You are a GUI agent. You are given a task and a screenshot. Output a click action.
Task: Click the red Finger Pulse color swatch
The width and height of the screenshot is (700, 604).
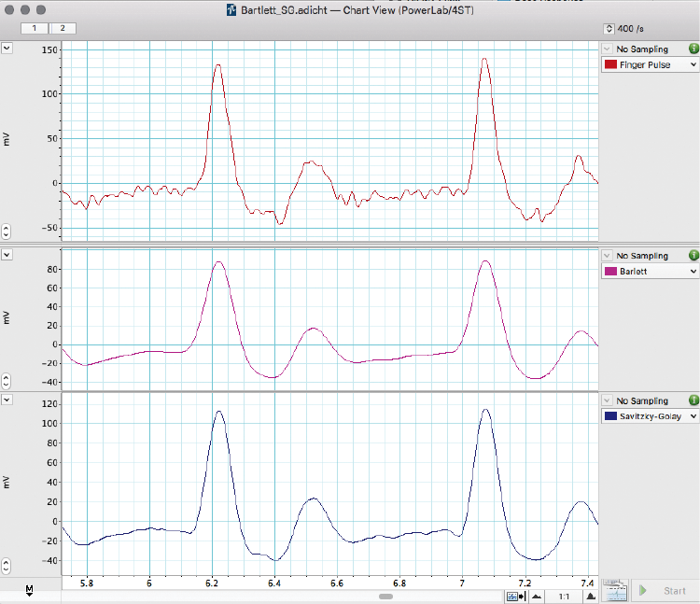click(x=611, y=65)
